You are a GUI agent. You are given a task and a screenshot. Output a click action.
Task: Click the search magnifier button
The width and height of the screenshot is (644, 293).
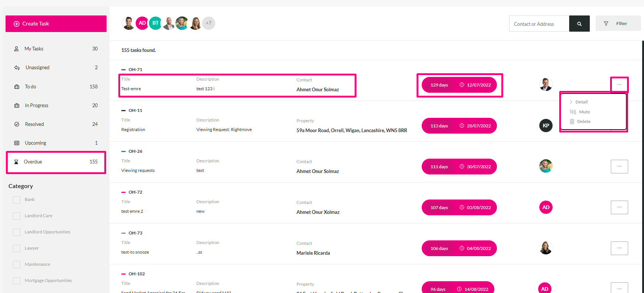click(x=579, y=24)
